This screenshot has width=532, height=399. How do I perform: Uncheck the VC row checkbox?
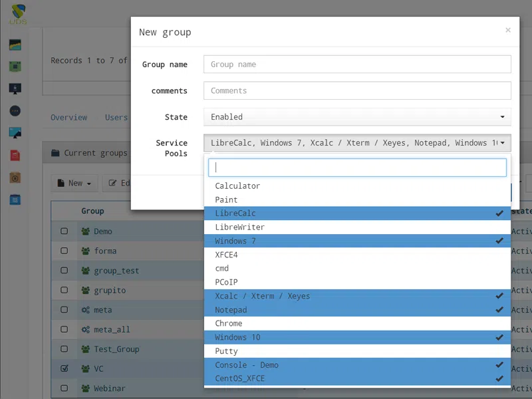[64, 368]
